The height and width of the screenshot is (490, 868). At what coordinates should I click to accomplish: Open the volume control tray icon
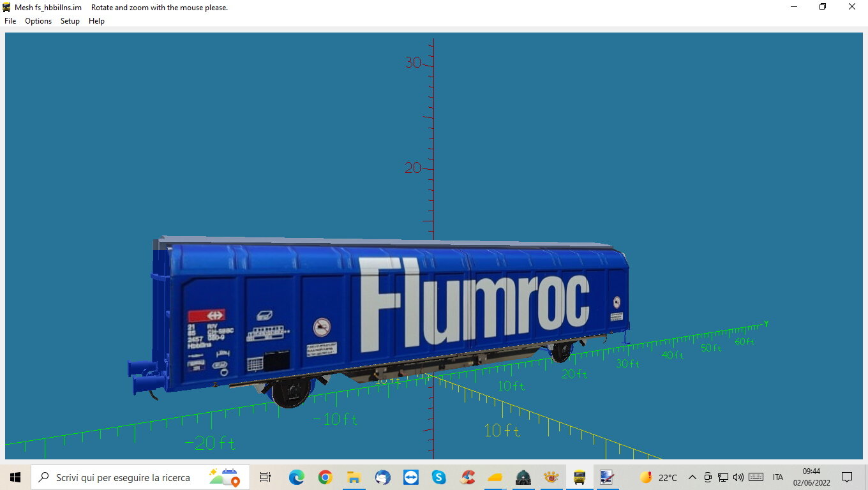[738, 477]
